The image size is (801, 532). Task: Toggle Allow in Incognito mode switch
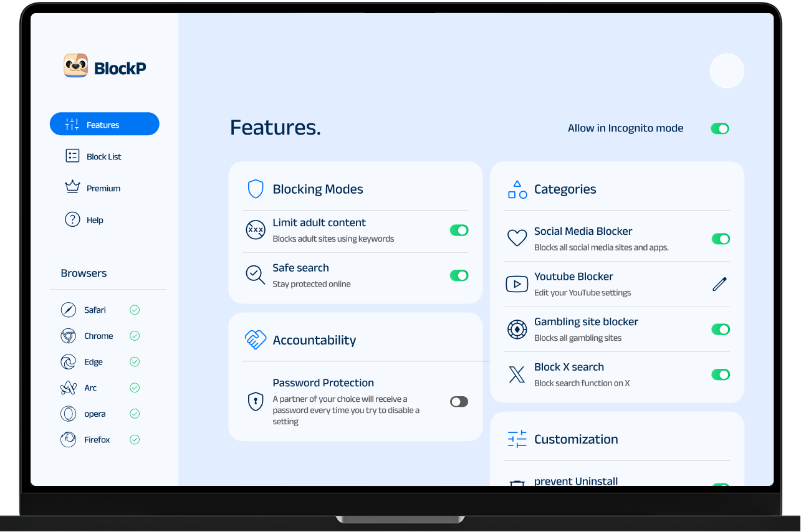point(720,128)
